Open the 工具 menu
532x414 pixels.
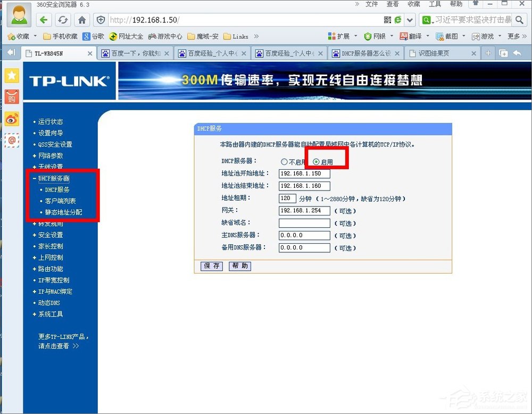(434, 4)
